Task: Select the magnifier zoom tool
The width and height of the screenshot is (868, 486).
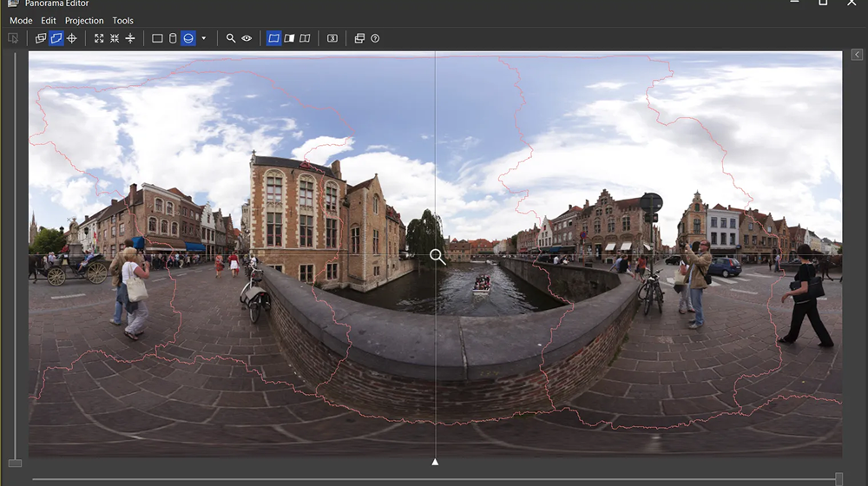Action: (x=231, y=38)
